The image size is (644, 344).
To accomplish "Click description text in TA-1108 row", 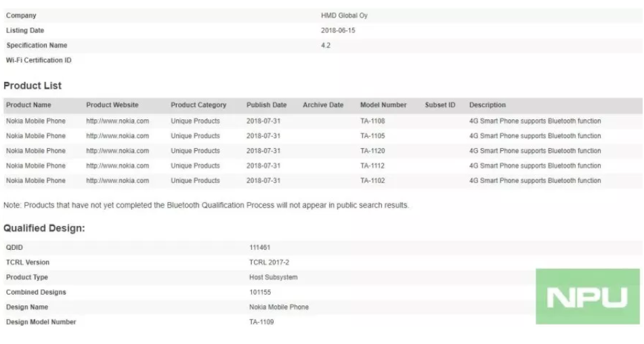I will coord(535,121).
